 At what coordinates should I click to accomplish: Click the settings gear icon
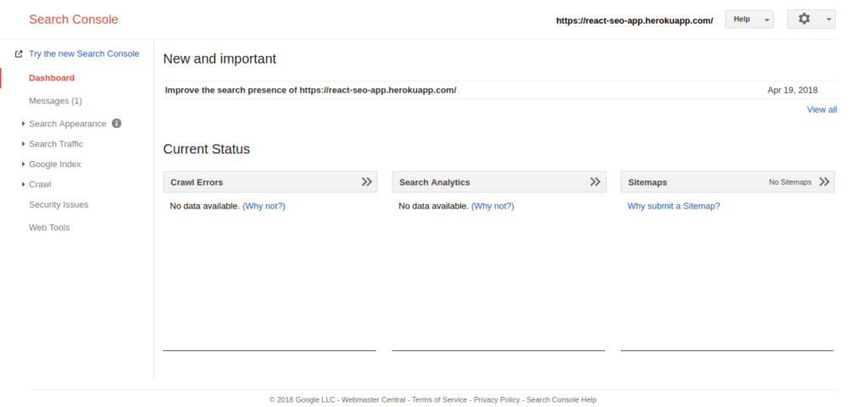[x=804, y=19]
